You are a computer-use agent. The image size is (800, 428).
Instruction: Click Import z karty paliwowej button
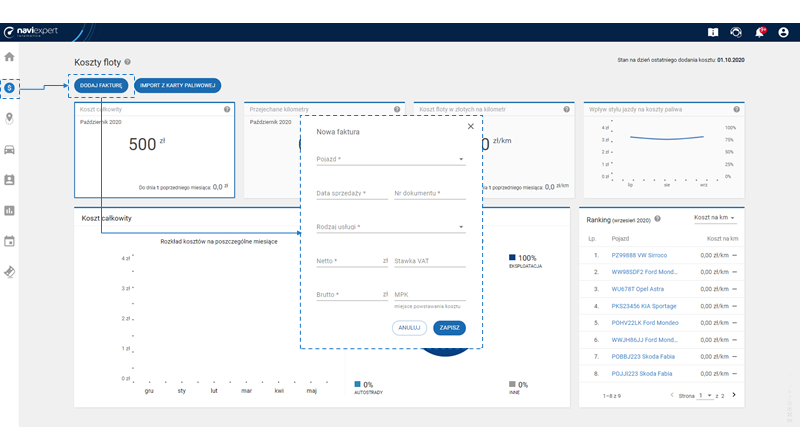pos(177,86)
